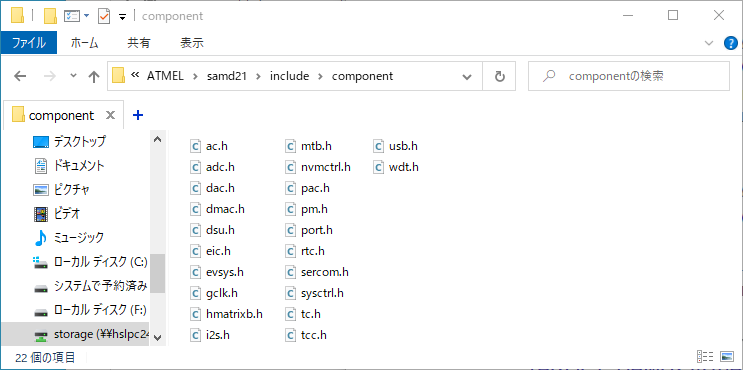Expand the address bar history dropdown

click(x=467, y=76)
